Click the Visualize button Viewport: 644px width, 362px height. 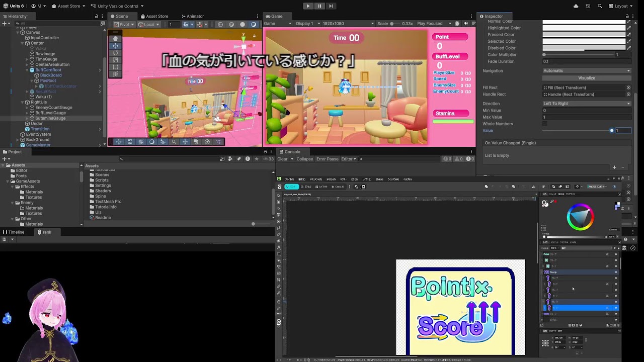point(587,78)
